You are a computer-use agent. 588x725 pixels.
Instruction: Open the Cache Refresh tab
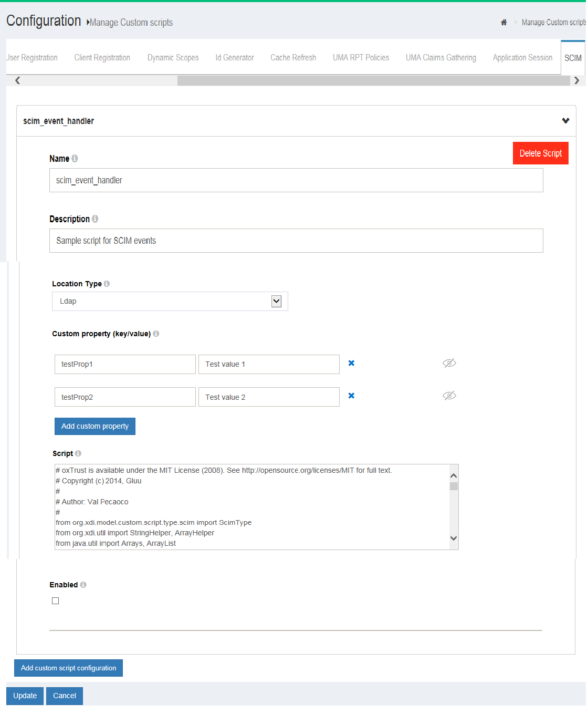293,58
